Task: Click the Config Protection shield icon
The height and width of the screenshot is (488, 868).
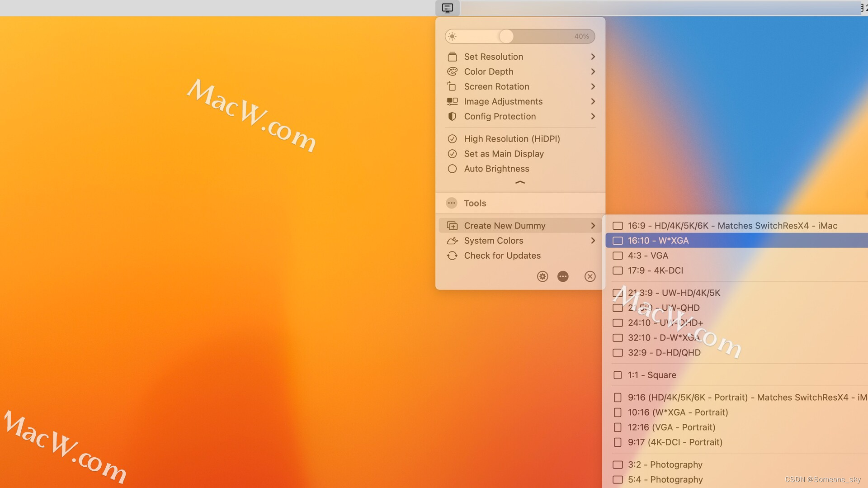Action: pyautogui.click(x=452, y=116)
